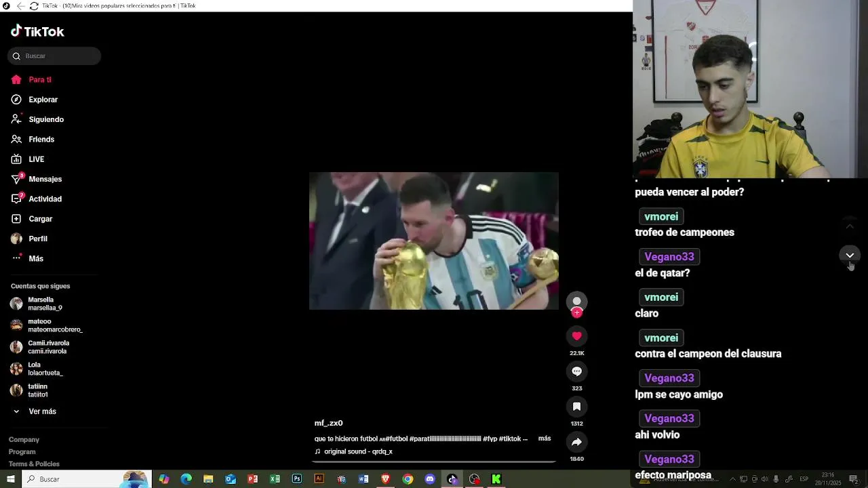Viewport: 868px width, 488px height.
Task: Open Illustrator from taskbar
Action: (x=319, y=479)
